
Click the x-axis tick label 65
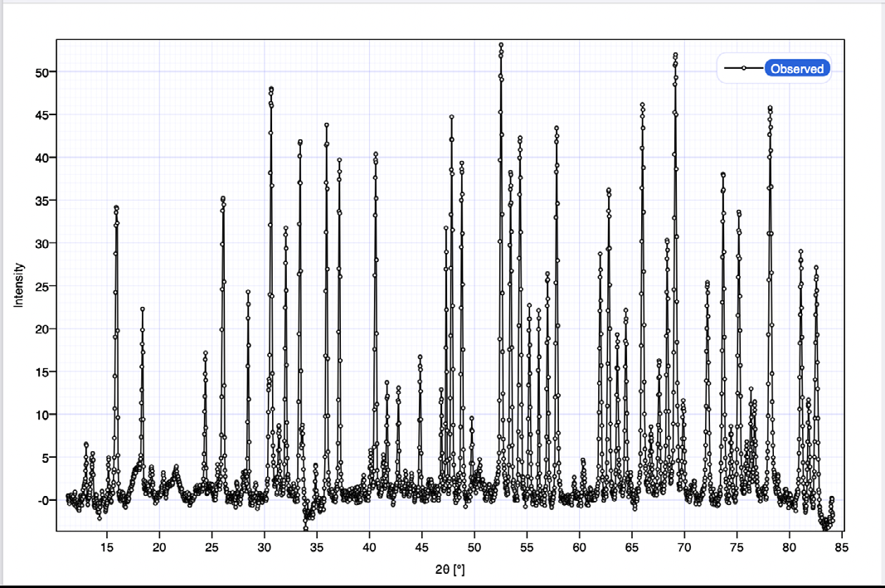click(631, 547)
